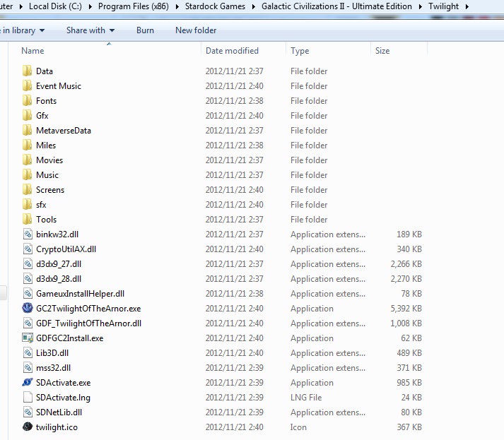
Task: Select the GC2TwilightOfTheArnor.exe file name
Action: click(x=88, y=309)
